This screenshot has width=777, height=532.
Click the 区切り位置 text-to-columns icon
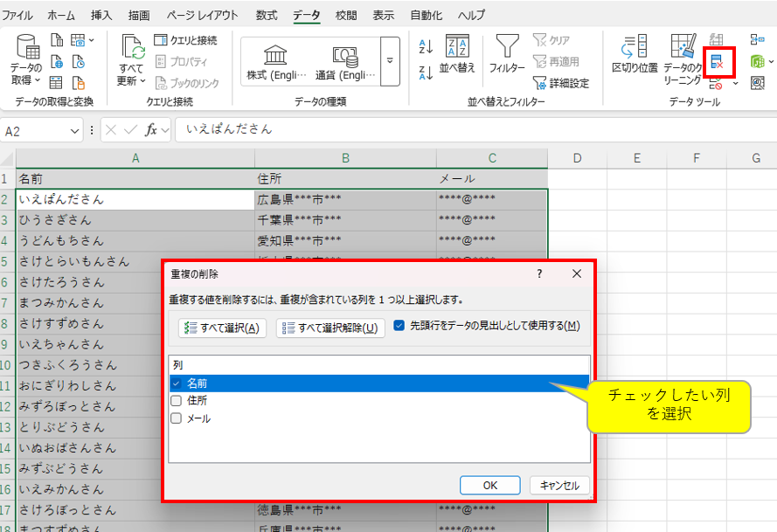click(x=635, y=53)
